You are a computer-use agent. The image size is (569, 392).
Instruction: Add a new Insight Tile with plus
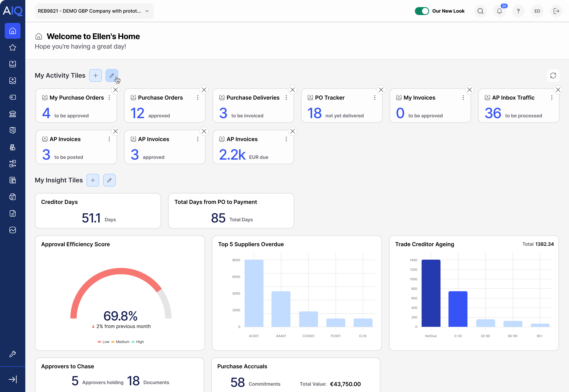[x=93, y=180]
